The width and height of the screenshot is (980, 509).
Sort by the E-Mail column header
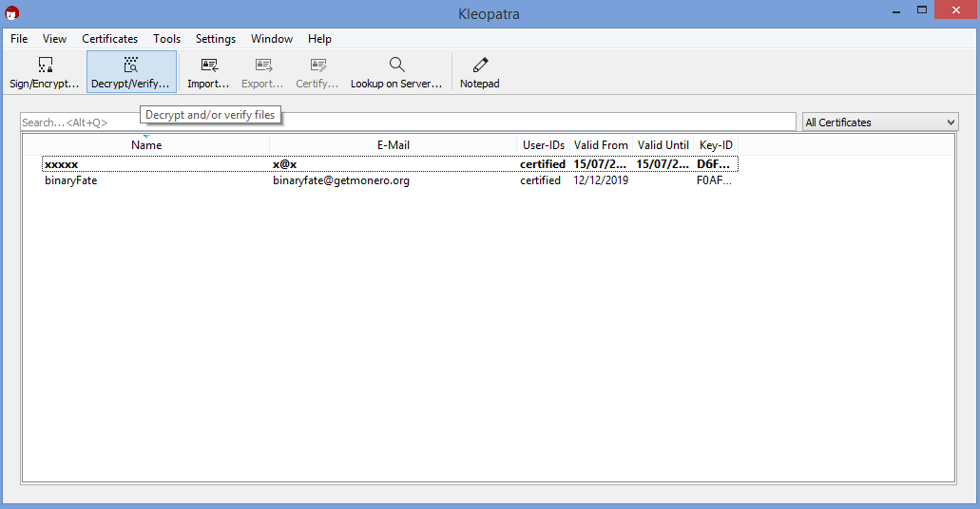tap(393, 145)
